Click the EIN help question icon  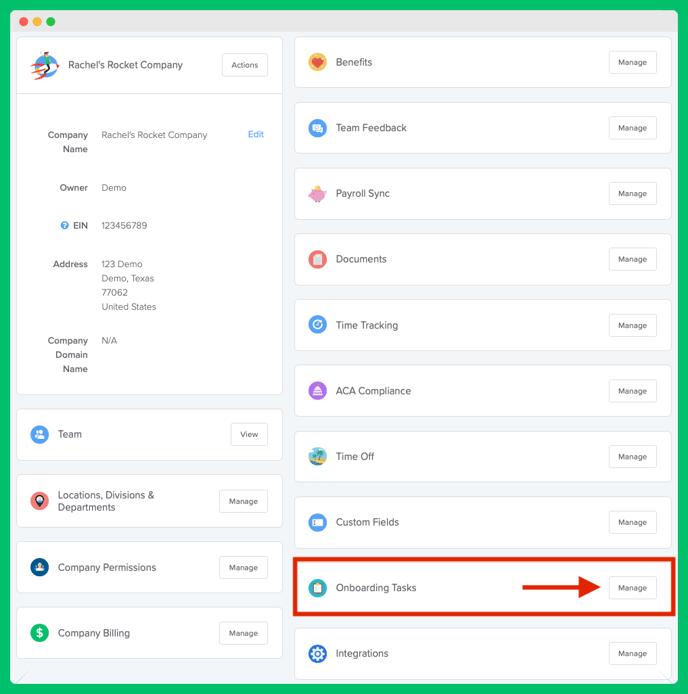[65, 225]
